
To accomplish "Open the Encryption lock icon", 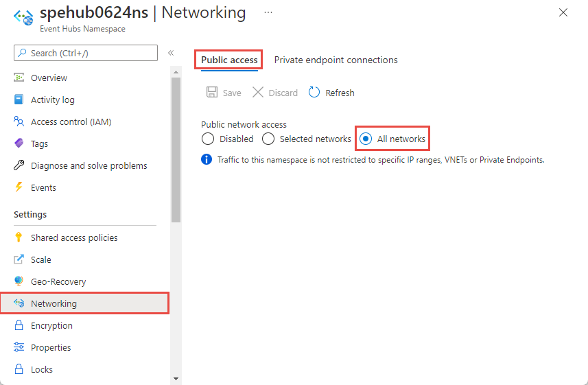I will (19, 325).
